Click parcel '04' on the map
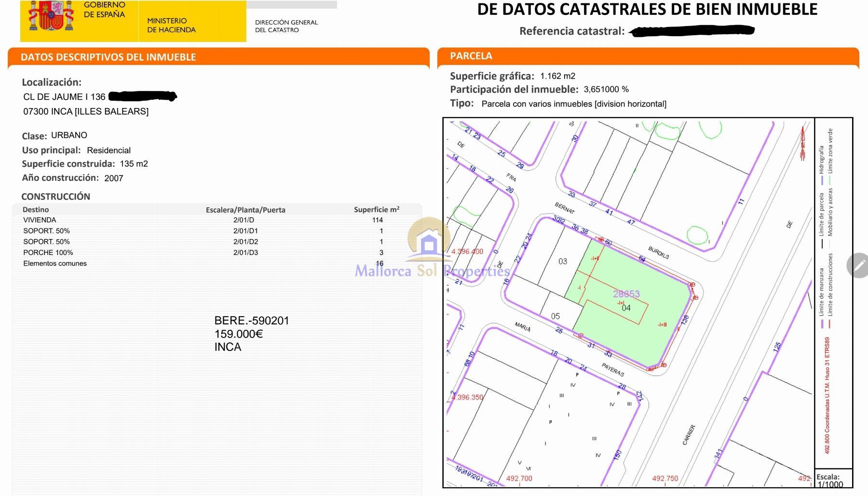Image resolution: width=868 pixels, height=496 pixels. pos(626,308)
